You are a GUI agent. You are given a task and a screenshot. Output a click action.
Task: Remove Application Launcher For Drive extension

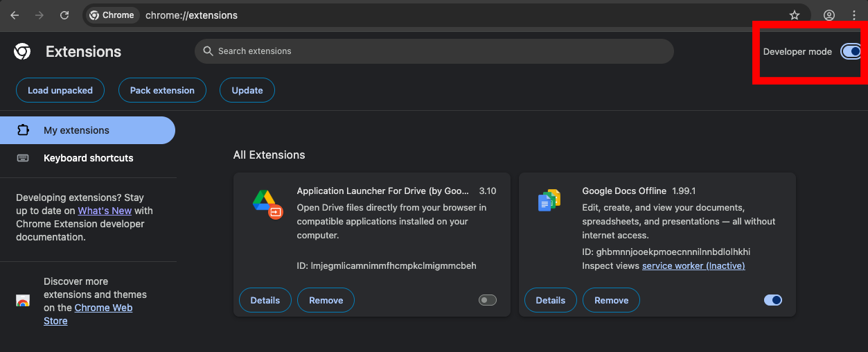tap(326, 300)
